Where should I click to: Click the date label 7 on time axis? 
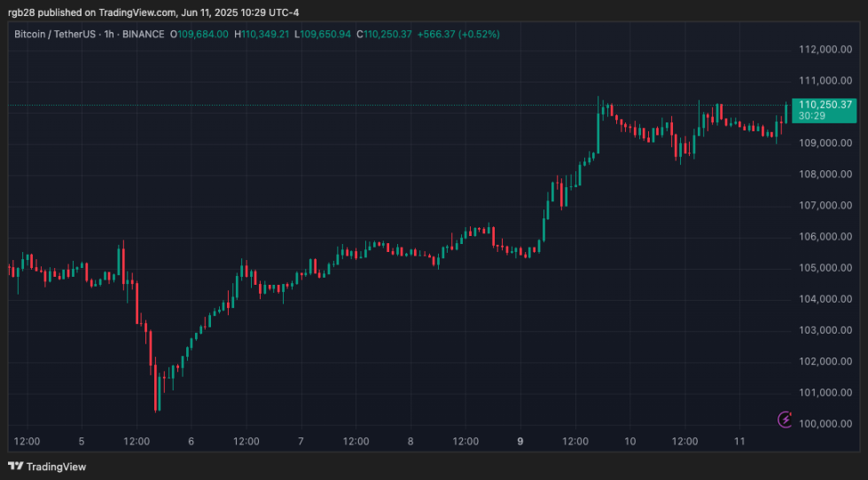click(x=301, y=441)
